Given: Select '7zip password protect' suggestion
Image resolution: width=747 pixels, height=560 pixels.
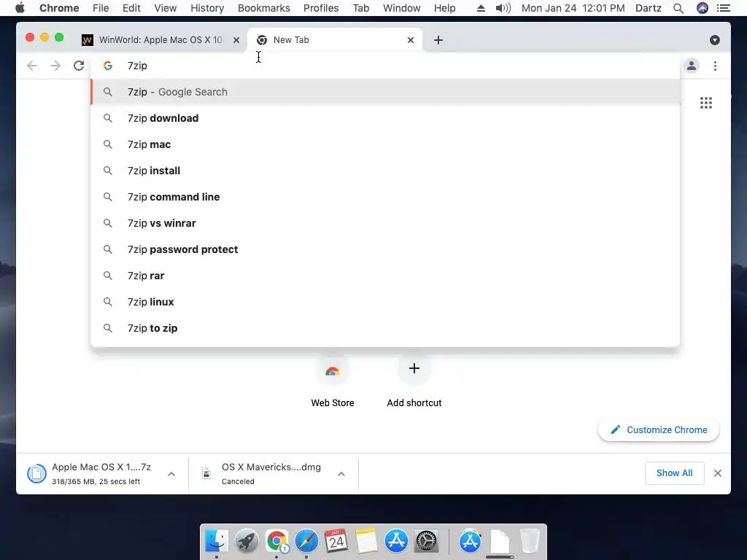Looking at the screenshot, I should (385, 249).
